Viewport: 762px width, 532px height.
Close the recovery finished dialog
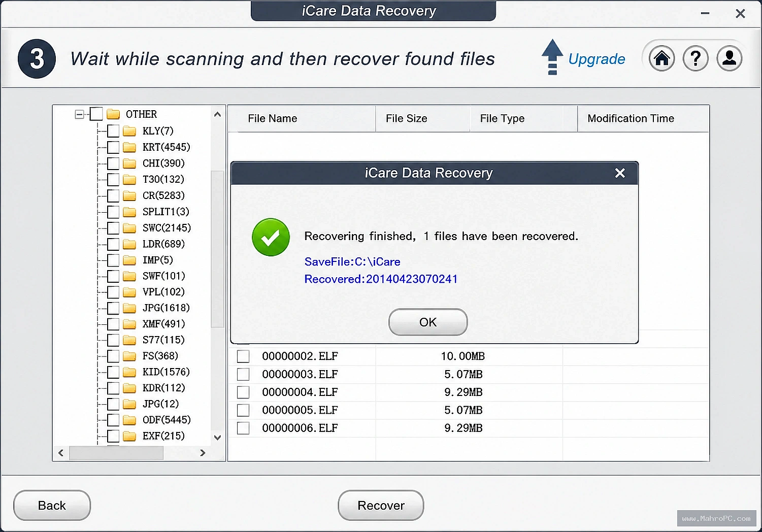tap(620, 173)
